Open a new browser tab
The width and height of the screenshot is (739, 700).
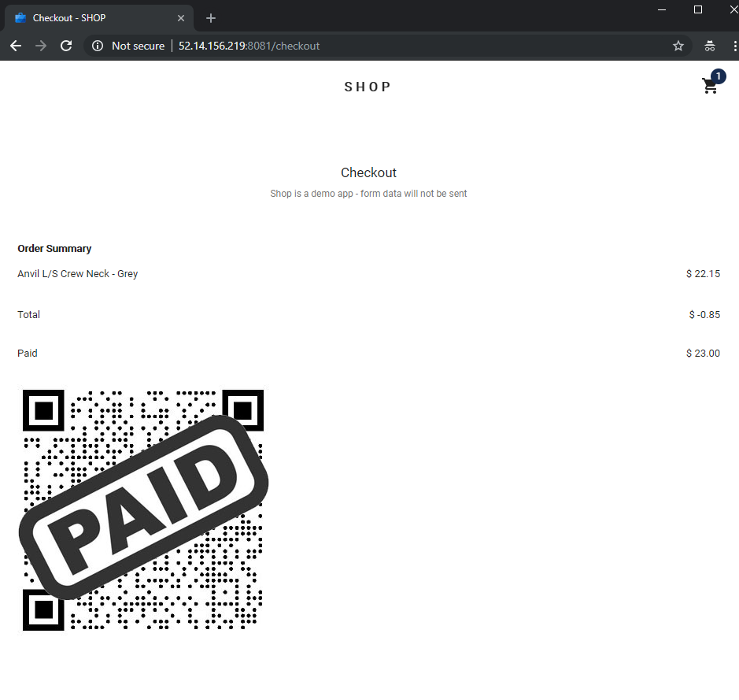211,18
